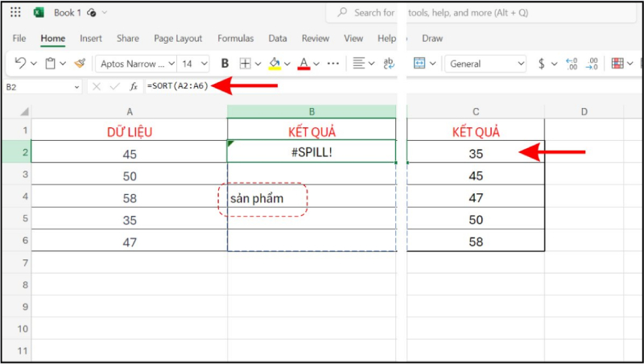Viewport: 644px width, 364px height.
Task: Click the Decrease Decimal icon
Action: click(x=592, y=64)
